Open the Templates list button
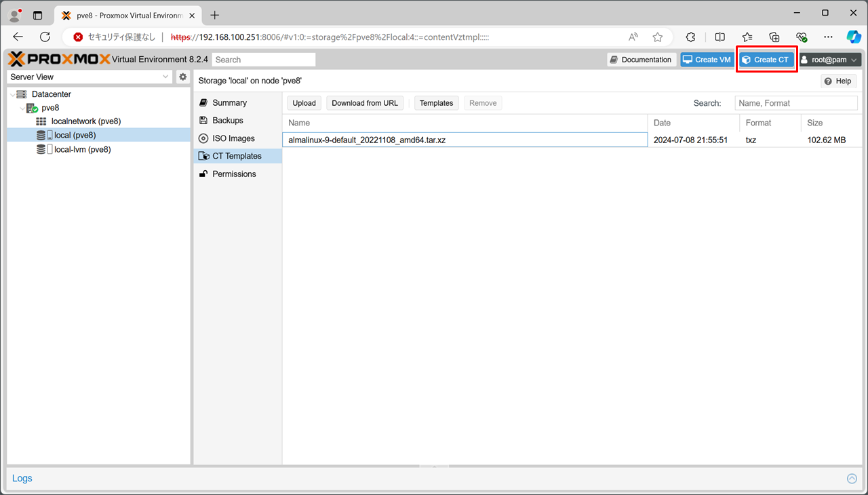This screenshot has height=495, width=868. 436,103
